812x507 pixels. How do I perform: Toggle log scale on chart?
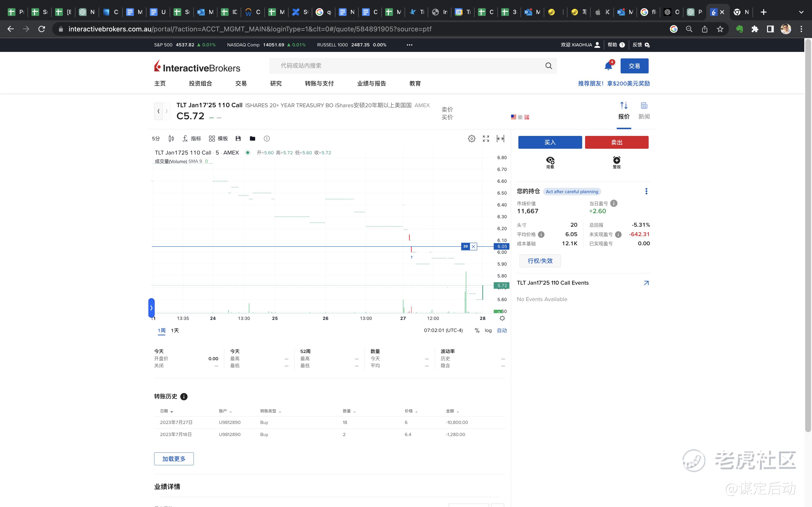pos(488,330)
